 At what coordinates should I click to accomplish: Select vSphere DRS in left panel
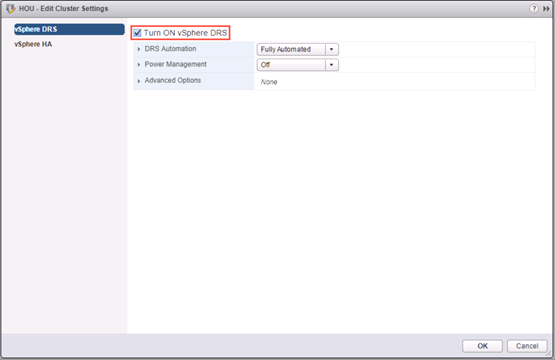coord(69,29)
